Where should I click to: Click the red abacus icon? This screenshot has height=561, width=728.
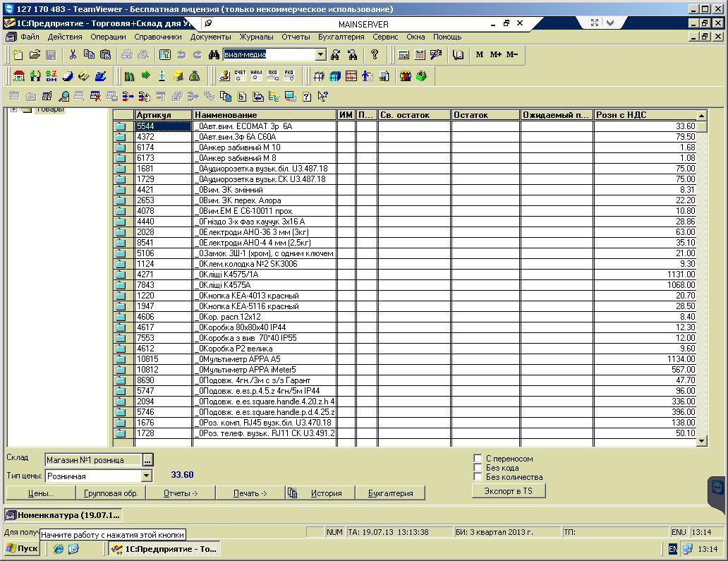tap(351, 76)
